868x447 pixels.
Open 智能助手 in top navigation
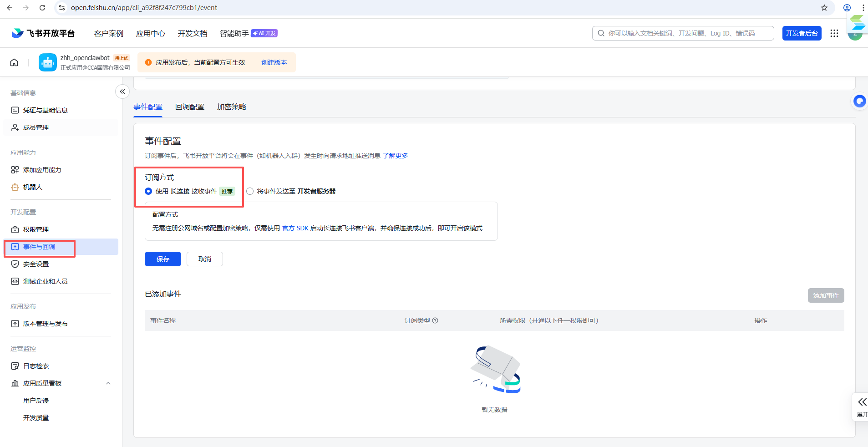(234, 33)
